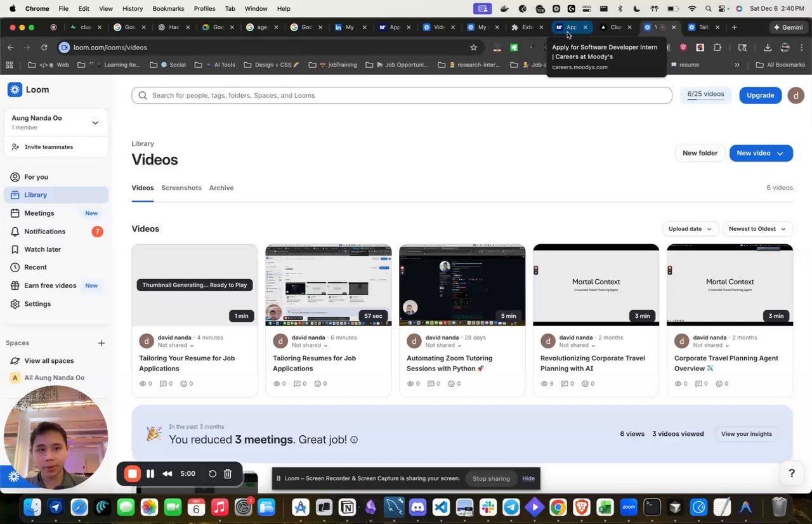Image resolution: width=812 pixels, height=524 pixels.
Task: Open For you in the sidebar
Action: (x=56, y=177)
